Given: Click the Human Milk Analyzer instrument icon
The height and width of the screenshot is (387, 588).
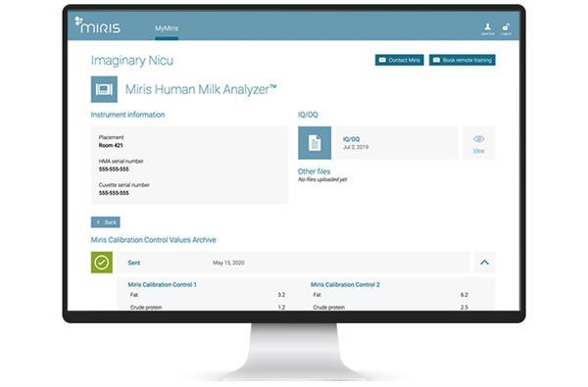Looking at the screenshot, I should click(x=104, y=89).
